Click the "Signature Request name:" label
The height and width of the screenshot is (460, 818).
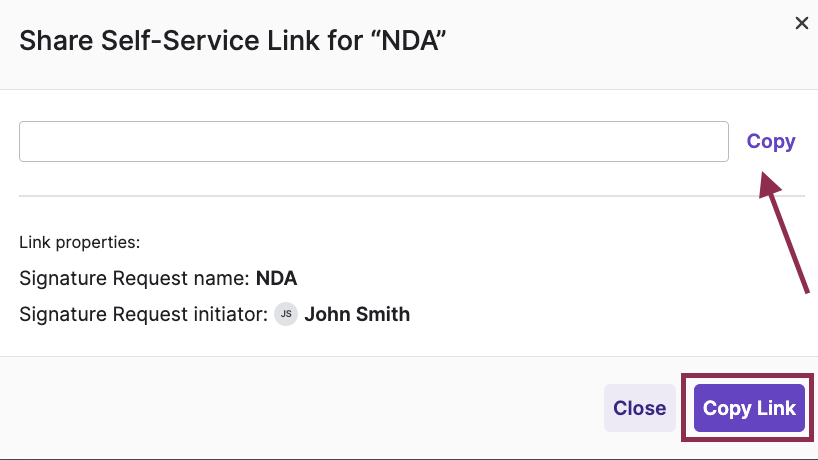(135, 278)
